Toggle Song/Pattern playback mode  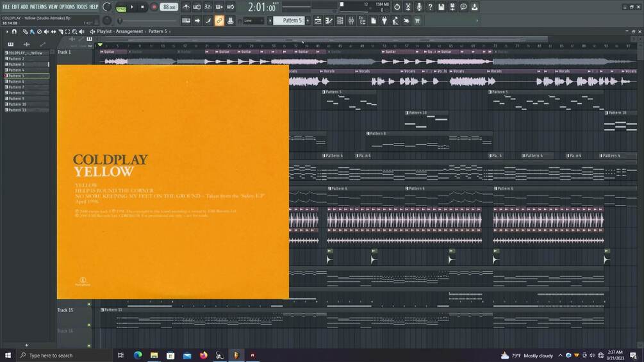coord(121,8)
